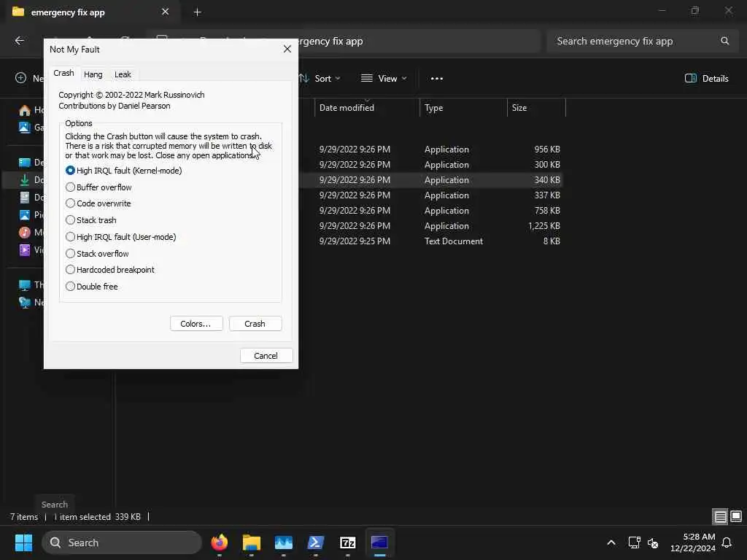
Task: Select the 956 KB Application row
Action: pyautogui.click(x=431, y=149)
